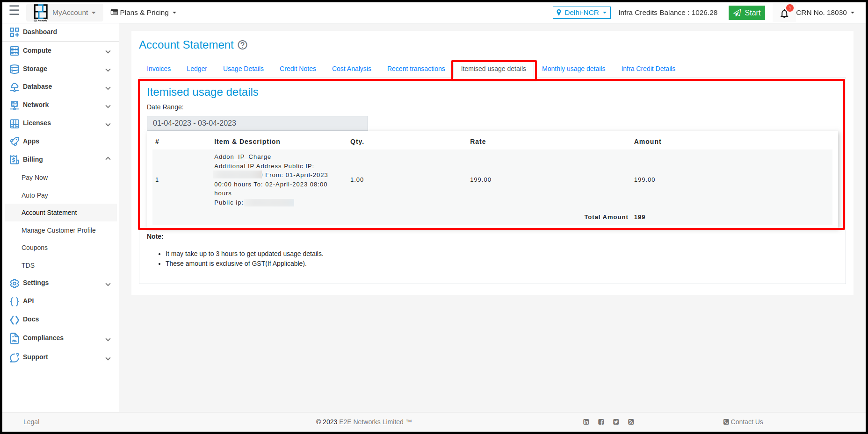Viewport: 868px width, 434px height.
Task: Click the Qty. value 1.00
Action: tap(357, 180)
